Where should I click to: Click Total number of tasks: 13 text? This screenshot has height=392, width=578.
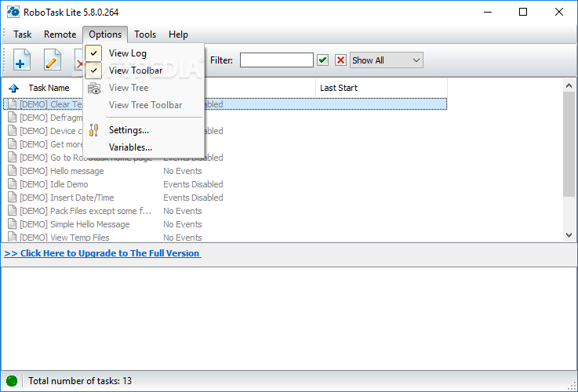[80, 381]
